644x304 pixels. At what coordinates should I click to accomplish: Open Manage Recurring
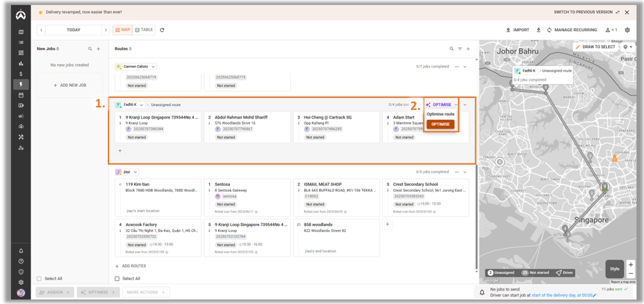[572, 30]
